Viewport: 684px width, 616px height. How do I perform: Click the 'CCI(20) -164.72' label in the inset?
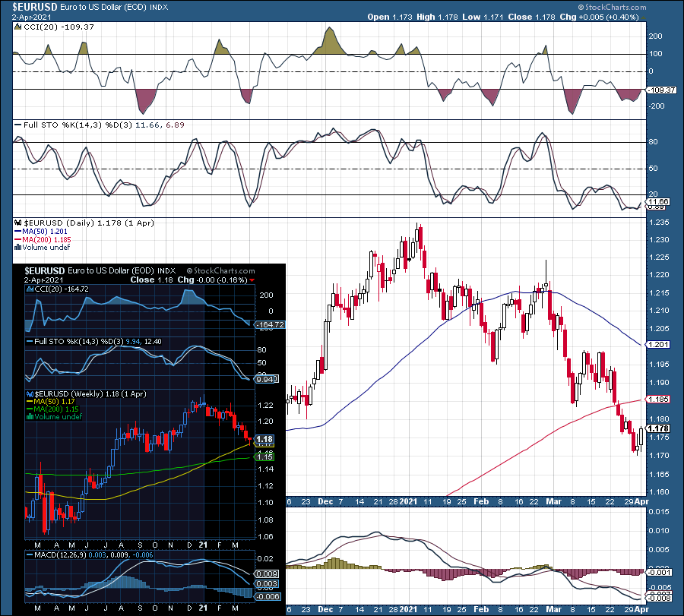click(x=62, y=289)
